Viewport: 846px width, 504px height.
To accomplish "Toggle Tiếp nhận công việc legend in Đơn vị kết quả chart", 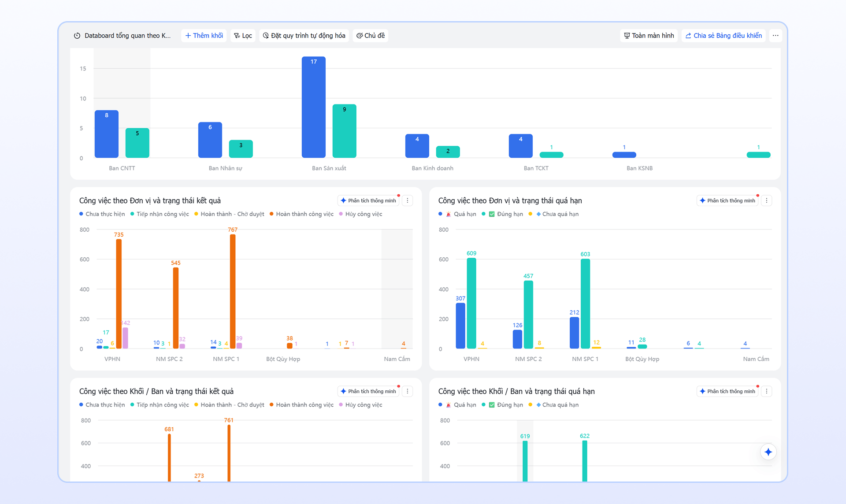I will click(x=160, y=214).
